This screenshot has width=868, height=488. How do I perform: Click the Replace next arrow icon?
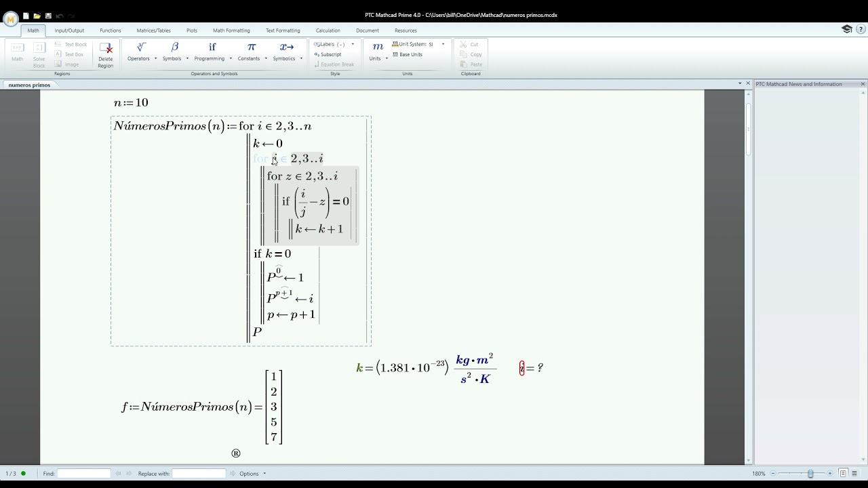click(232, 473)
